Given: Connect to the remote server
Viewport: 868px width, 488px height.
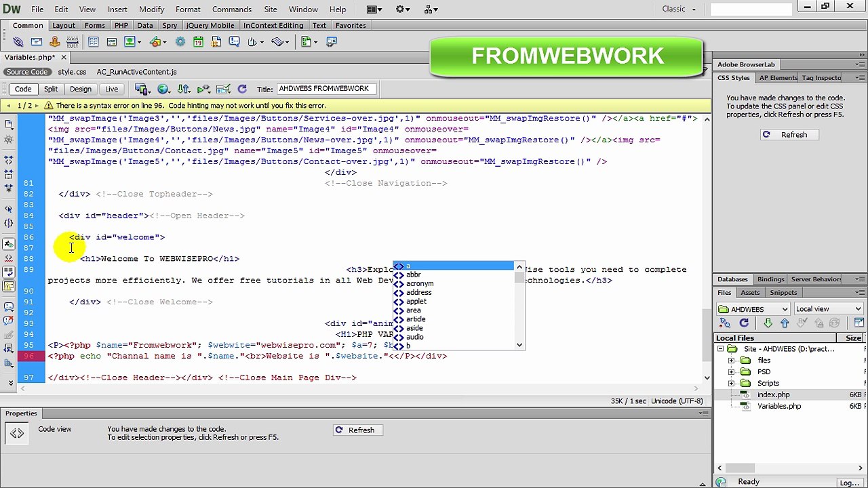Looking at the screenshot, I should (725, 324).
